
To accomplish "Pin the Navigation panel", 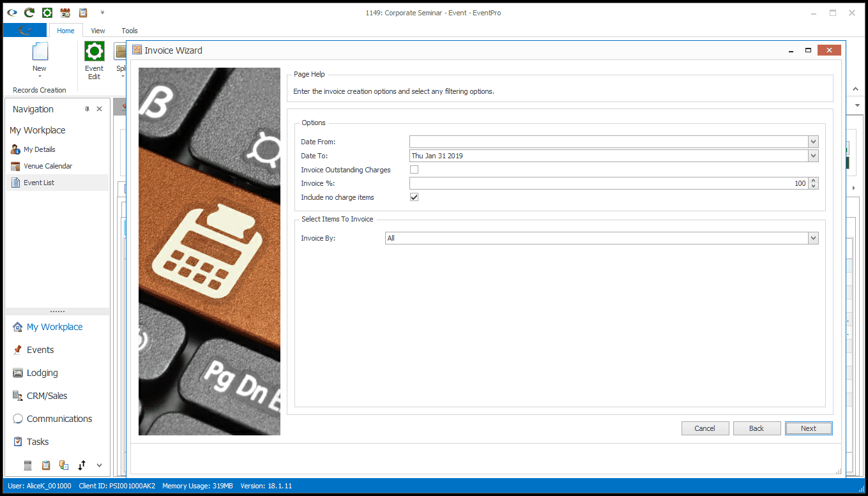I will 88,109.
